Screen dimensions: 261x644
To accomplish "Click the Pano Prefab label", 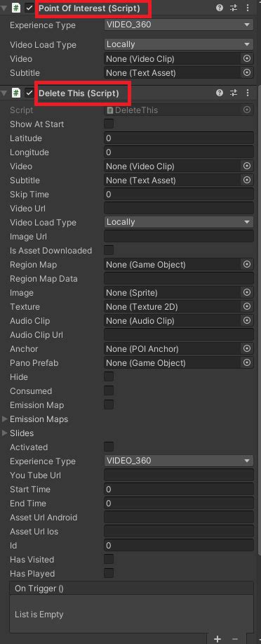I will 34,362.
